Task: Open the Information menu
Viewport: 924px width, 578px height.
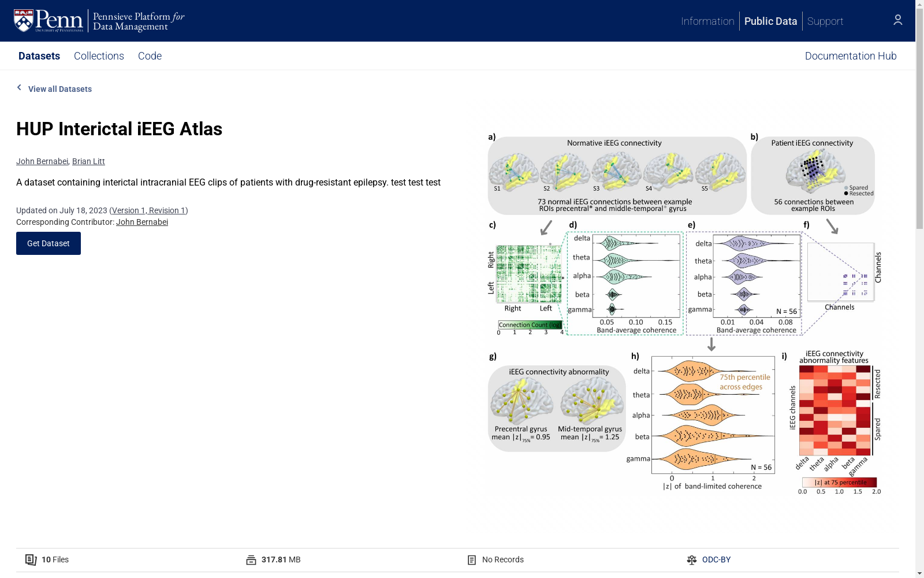Action: 707,21
